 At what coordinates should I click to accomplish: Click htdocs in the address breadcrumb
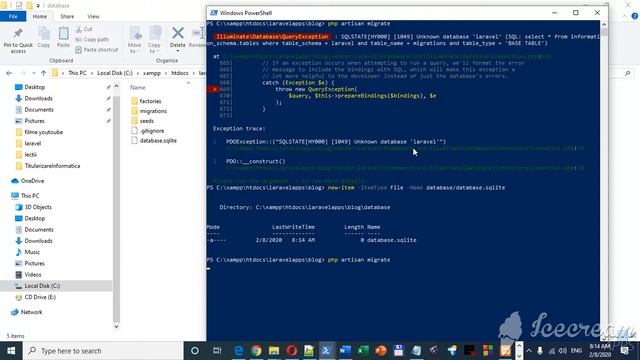tap(180, 73)
